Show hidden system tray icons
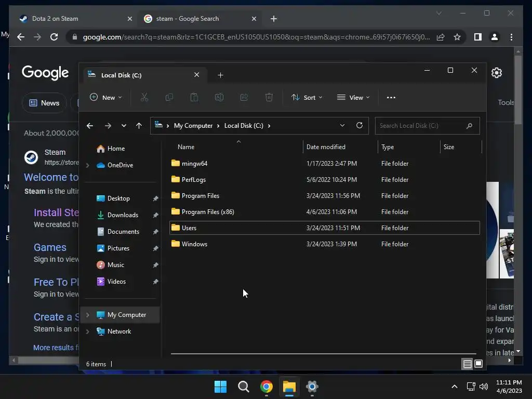This screenshot has height=399, width=532. (x=454, y=387)
